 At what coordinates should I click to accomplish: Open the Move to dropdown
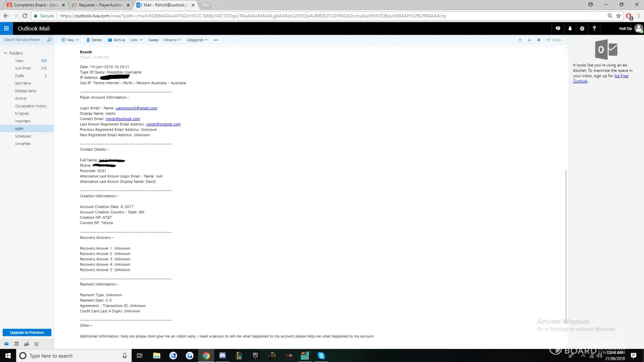pyautogui.click(x=172, y=40)
